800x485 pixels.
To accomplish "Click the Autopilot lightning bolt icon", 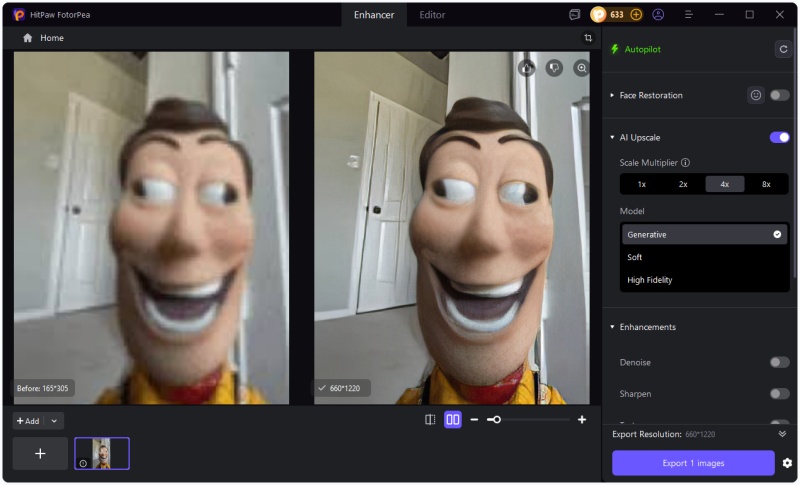I will point(615,49).
